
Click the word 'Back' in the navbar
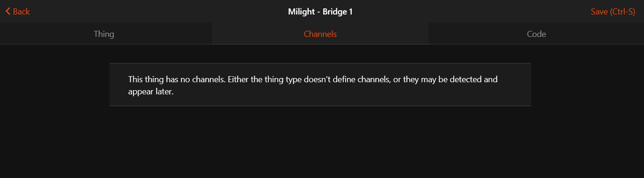coord(22,11)
